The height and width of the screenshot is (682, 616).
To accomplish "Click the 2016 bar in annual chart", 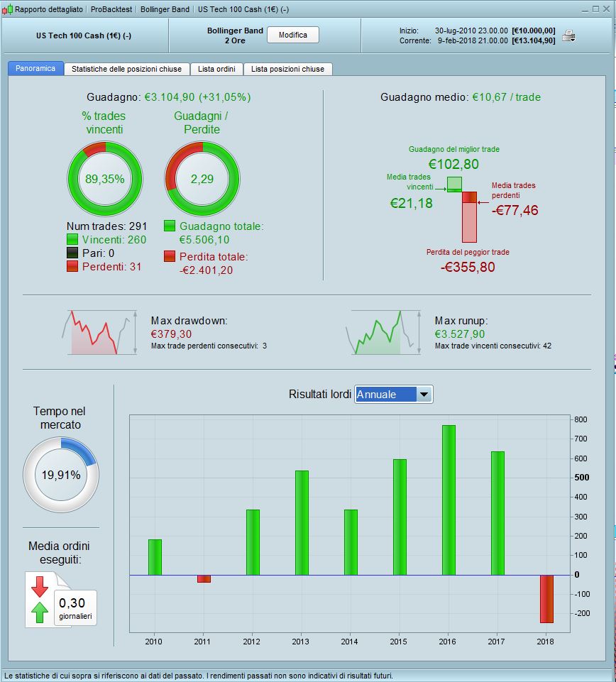I will click(449, 500).
